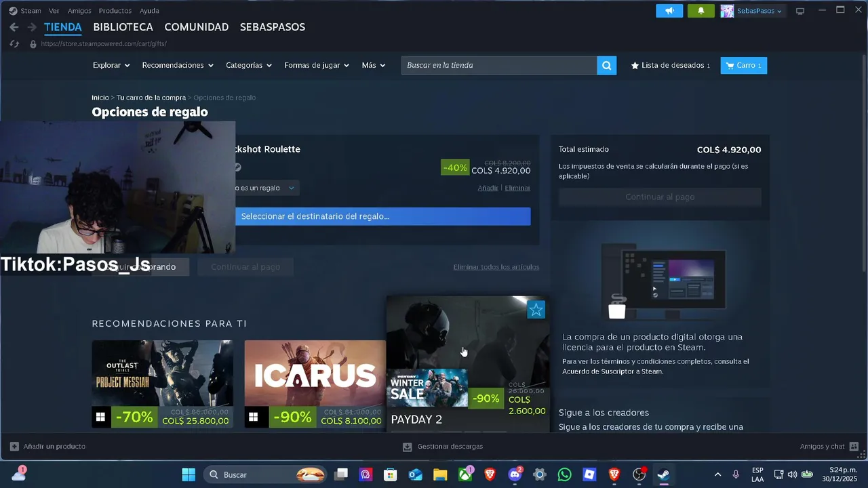868x488 pixels.
Task: Switch to the SEBASPASOS tab
Action: [x=273, y=27]
